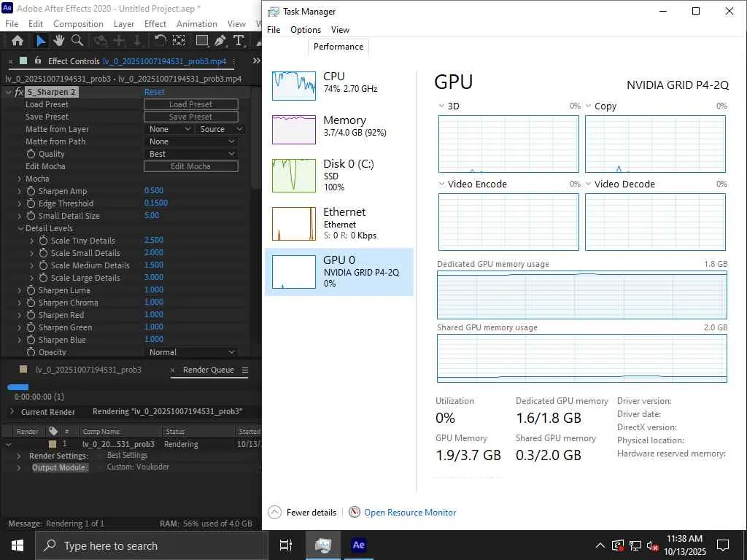This screenshot has width=747, height=560.
Task: Toggle the Sharpen Luma stopwatch
Action: 31,290
